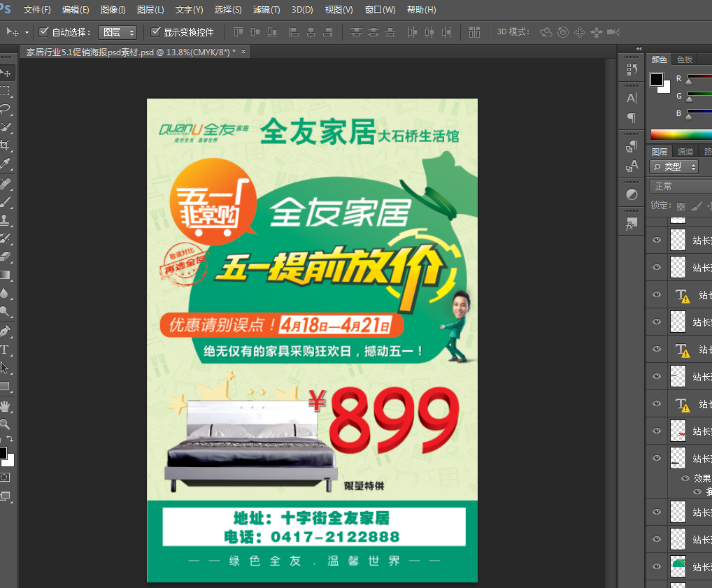Select the Hand tool

(x=5, y=406)
